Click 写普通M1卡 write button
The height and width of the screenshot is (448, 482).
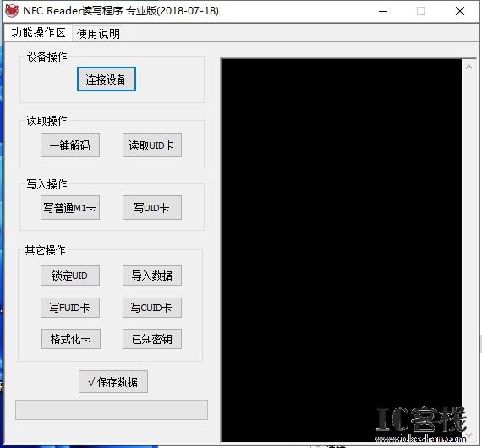click(x=70, y=208)
